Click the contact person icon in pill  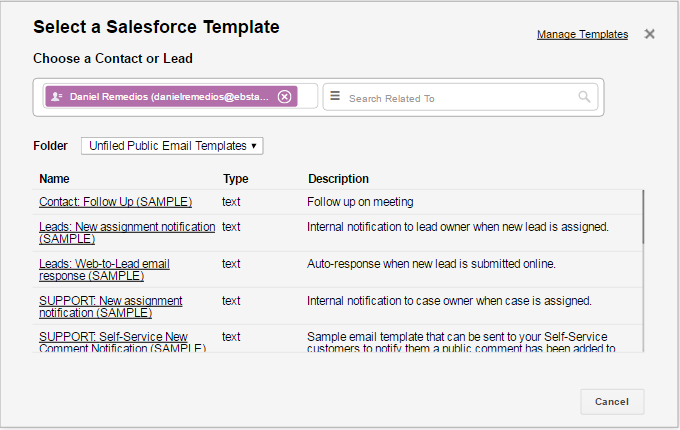tap(57, 97)
